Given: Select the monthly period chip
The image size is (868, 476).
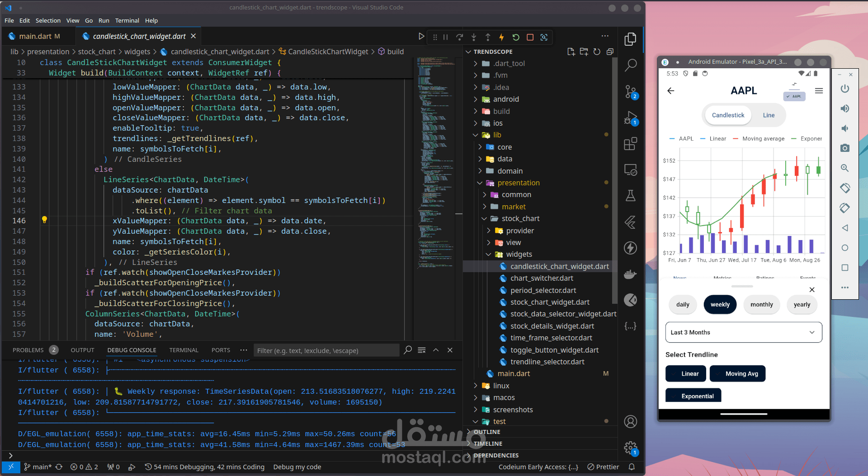Looking at the screenshot, I should 762,305.
